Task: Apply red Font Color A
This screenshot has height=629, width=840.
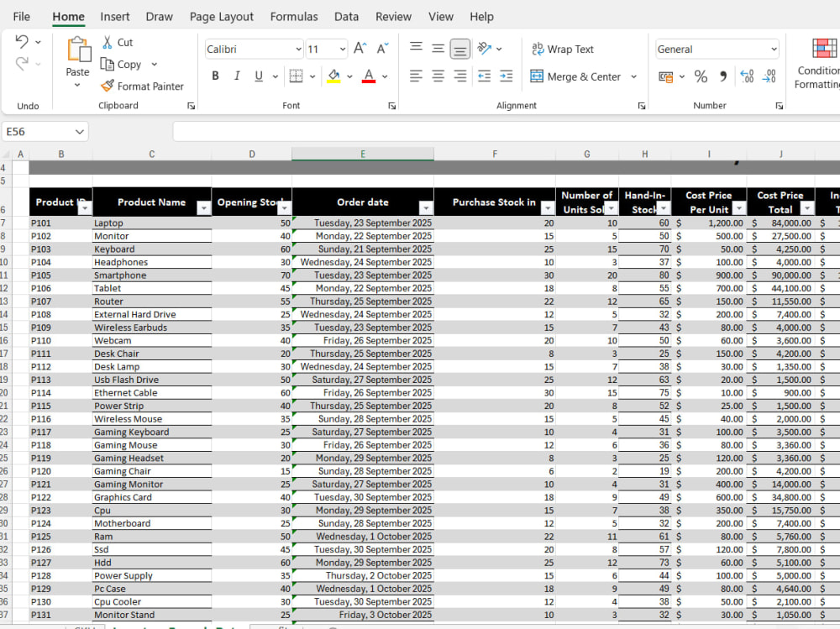Action: (x=369, y=76)
